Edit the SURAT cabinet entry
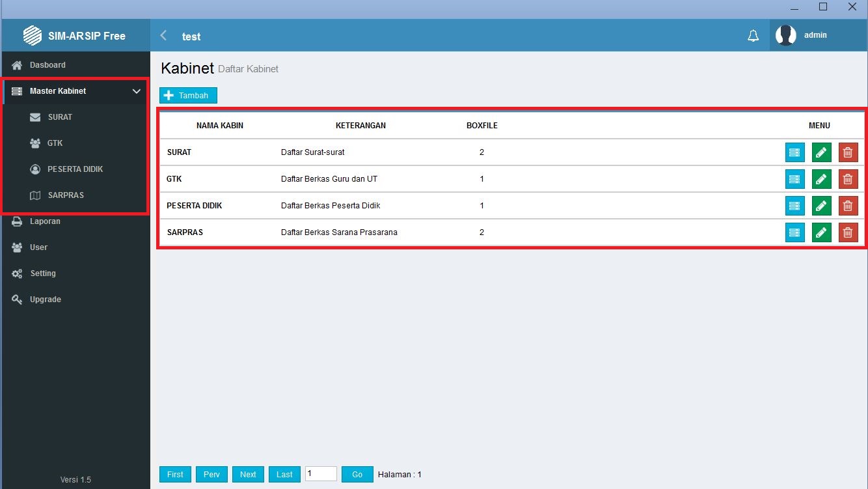This screenshot has width=868, height=489. pos(821,152)
